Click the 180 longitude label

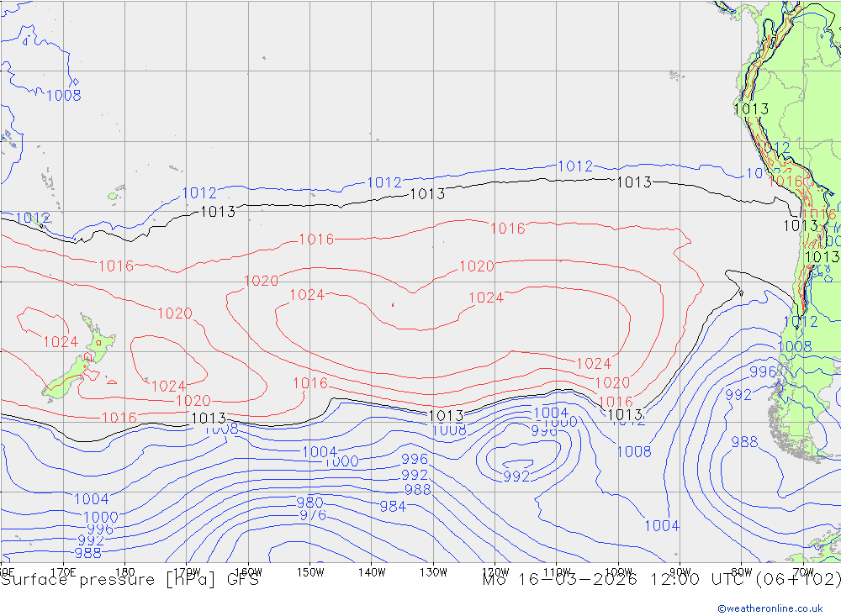point(125,572)
